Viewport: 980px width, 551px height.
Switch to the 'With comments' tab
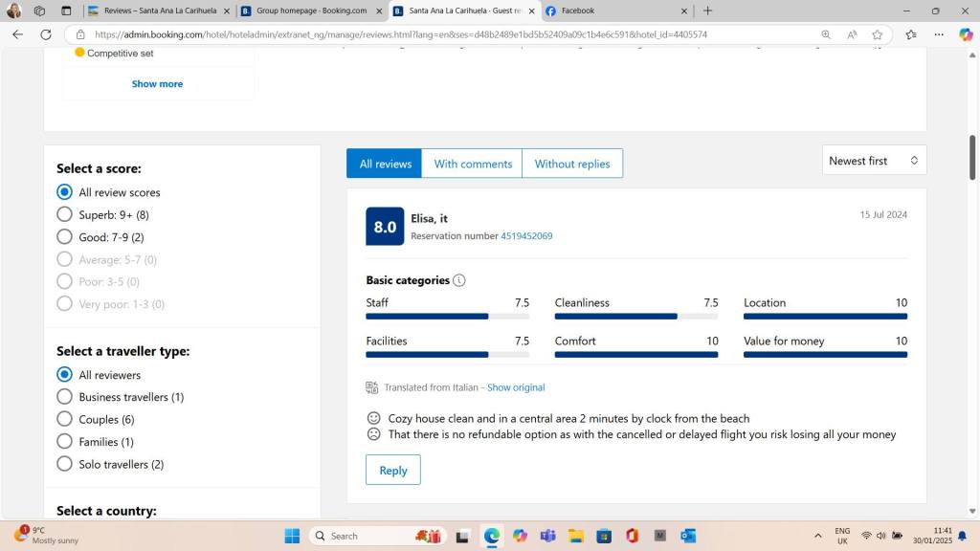click(x=473, y=164)
